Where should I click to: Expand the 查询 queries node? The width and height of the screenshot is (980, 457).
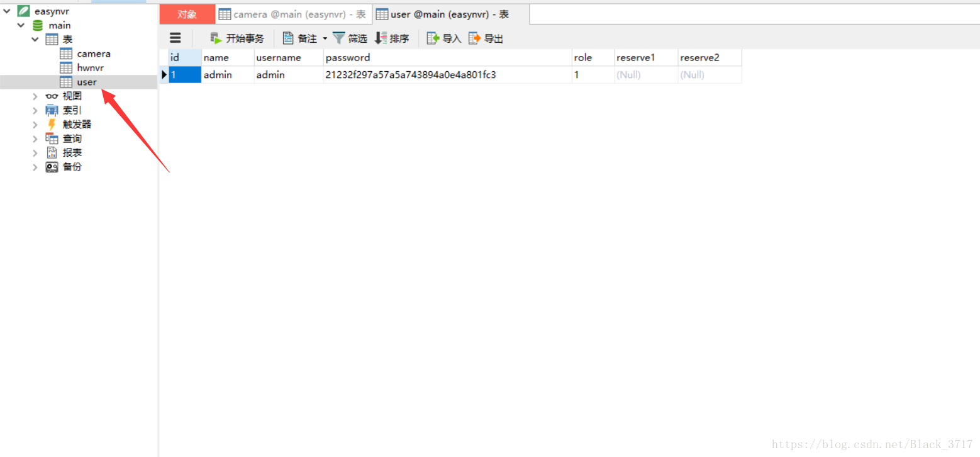pos(35,138)
